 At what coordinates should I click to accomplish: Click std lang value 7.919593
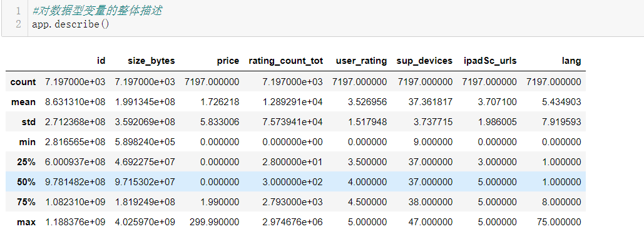coord(562,122)
